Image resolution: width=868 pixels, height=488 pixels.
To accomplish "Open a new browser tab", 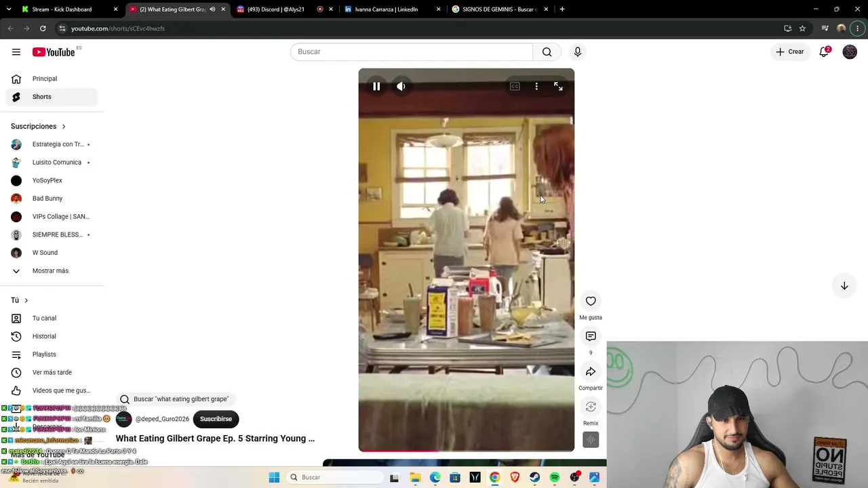I will pos(562,9).
